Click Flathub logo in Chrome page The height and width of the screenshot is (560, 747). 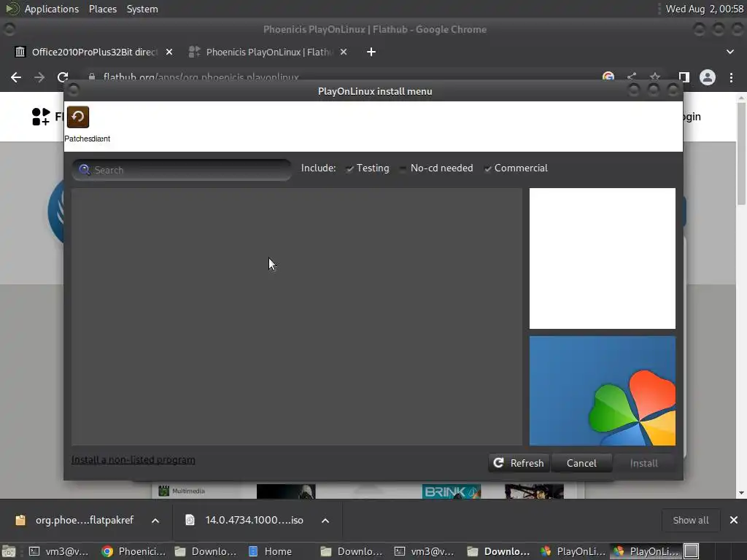click(x=41, y=117)
